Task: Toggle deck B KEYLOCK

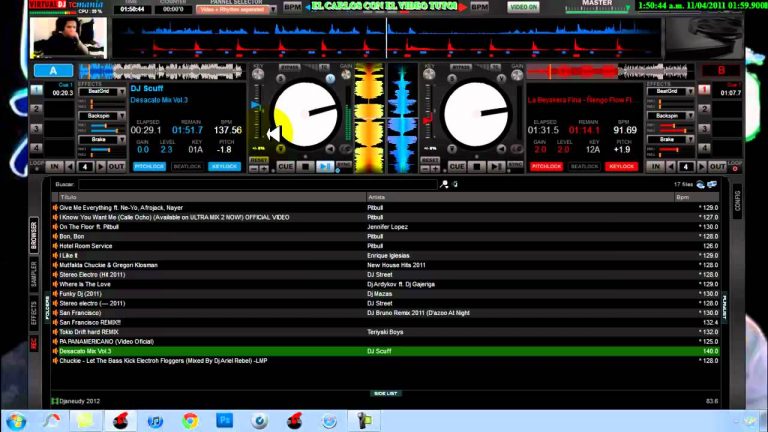Action: coord(622,167)
